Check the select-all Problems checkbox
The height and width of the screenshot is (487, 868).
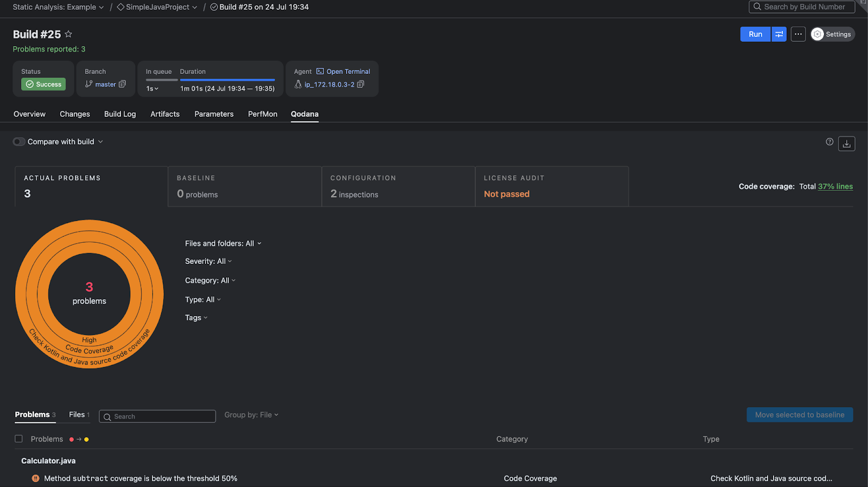pos(19,439)
